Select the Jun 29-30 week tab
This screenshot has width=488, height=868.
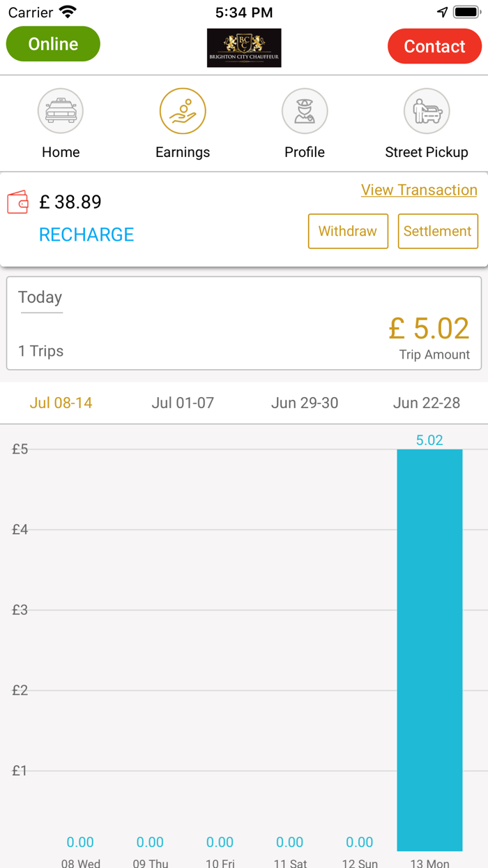305,403
